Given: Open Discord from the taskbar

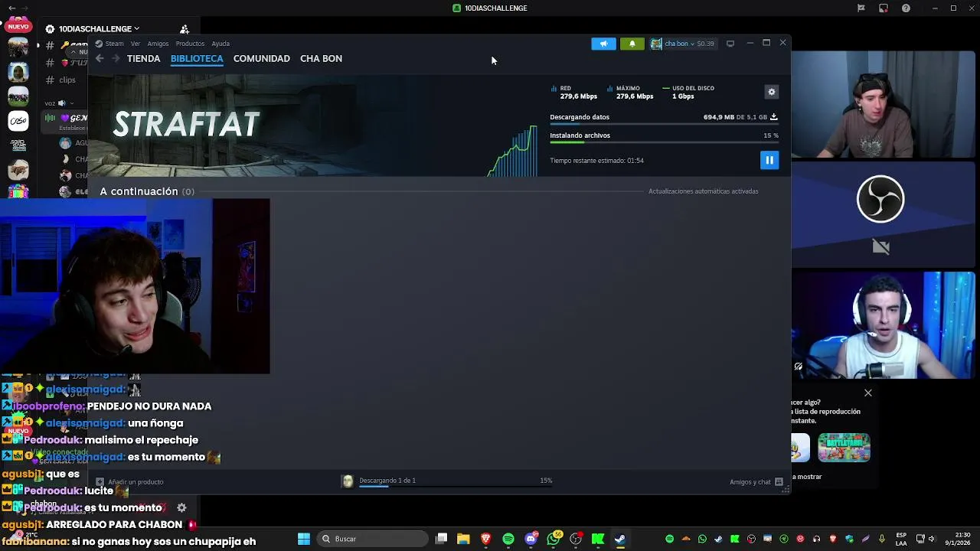Looking at the screenshot, I should tap(531, 539).
